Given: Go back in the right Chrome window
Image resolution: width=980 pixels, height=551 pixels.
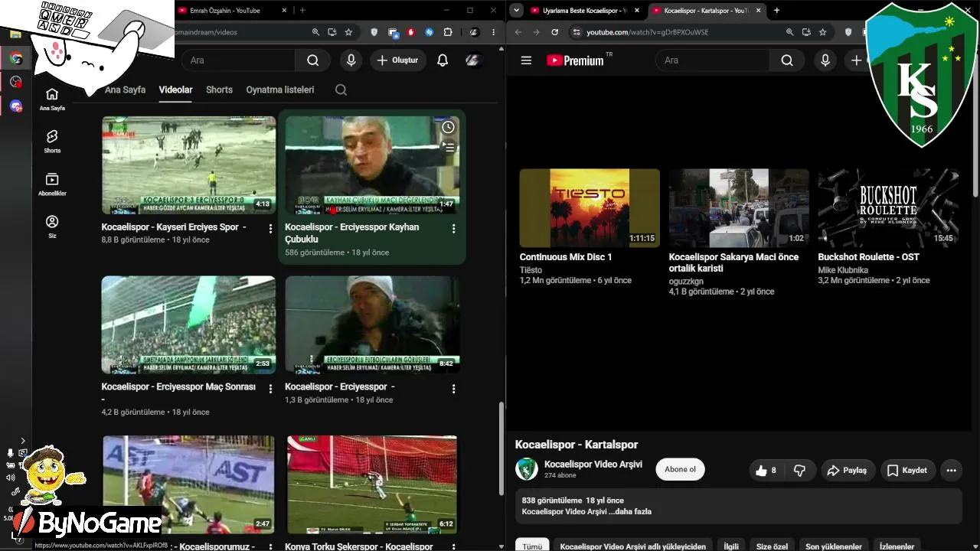Looking at the screenshot, I should pyautogui.click(x=518, y=32).
